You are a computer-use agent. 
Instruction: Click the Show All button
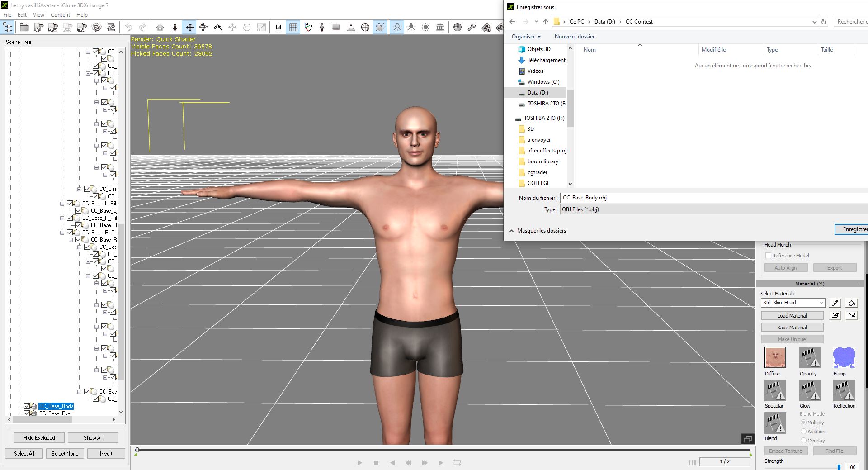(93, 438)
